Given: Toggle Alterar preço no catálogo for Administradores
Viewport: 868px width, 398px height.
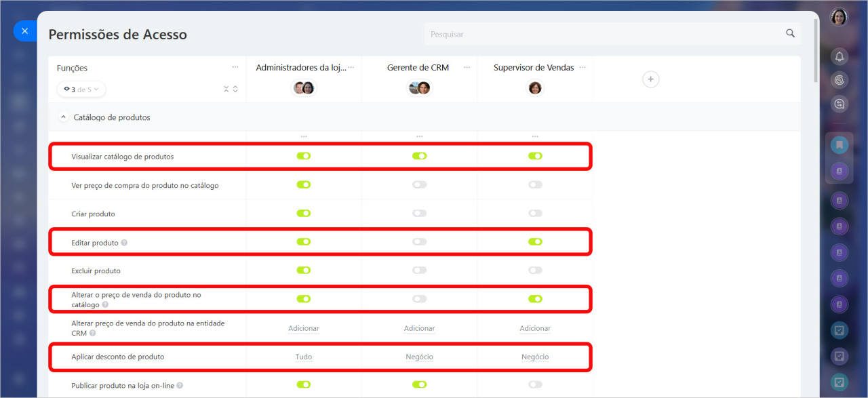Looking at the screenshot, I should coord(304,298).
